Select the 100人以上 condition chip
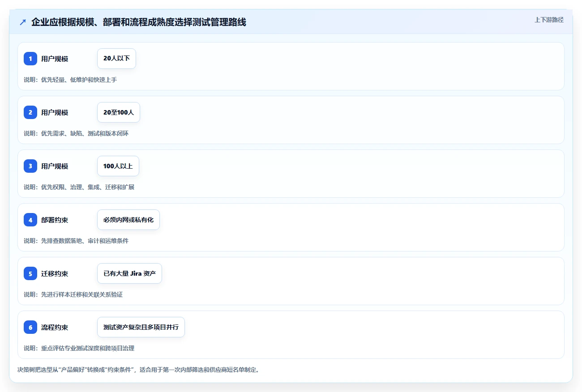The width and height of the screenshot is (582, 392). (118, 166)
